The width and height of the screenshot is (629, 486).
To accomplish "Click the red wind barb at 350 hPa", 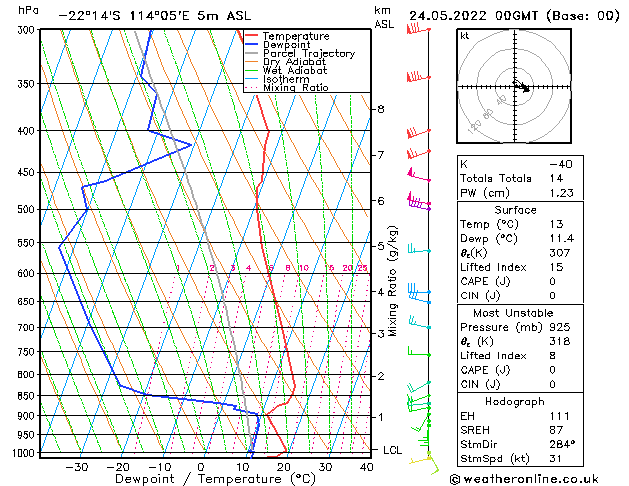I will click(x=418, y=77).
